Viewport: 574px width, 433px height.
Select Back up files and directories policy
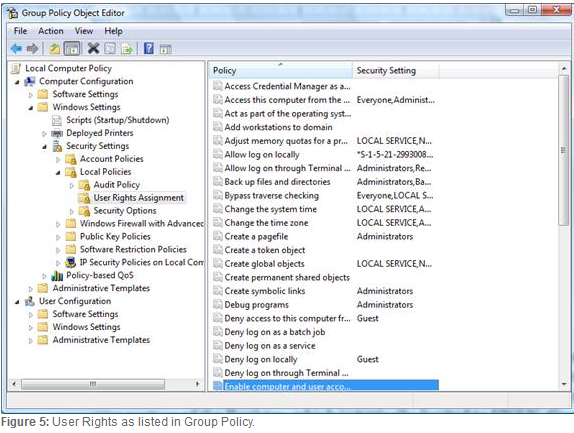(x=277, y=182)
